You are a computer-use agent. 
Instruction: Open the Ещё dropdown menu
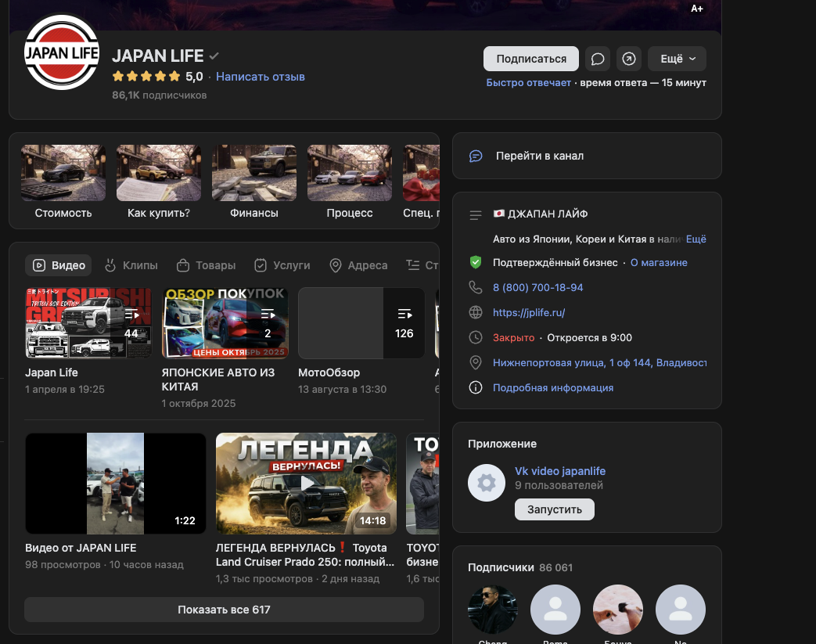(x=677, y=59)
